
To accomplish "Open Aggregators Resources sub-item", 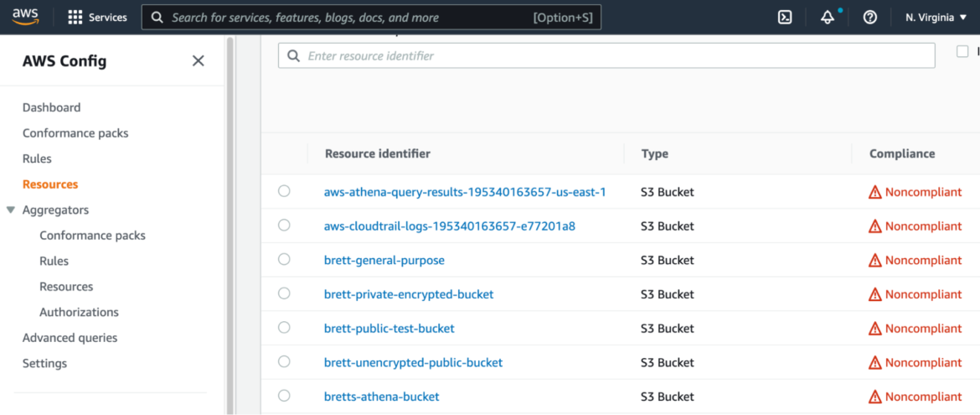I will (x=66, y=287).
